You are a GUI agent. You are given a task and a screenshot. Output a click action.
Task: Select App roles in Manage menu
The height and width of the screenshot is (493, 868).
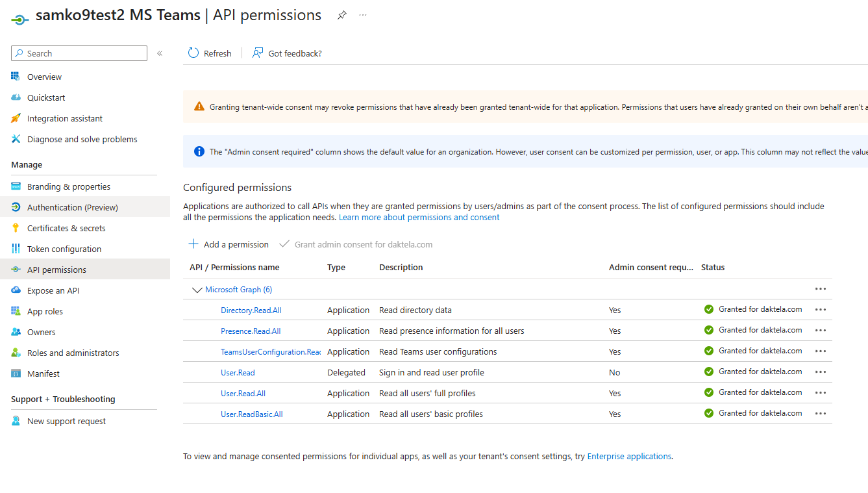pos(45,311)
